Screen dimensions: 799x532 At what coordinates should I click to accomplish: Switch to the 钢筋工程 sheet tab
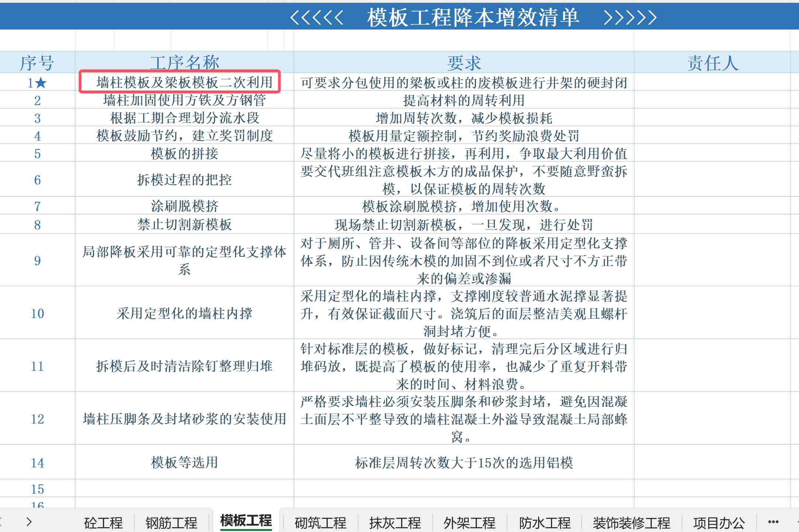[172, 523]
